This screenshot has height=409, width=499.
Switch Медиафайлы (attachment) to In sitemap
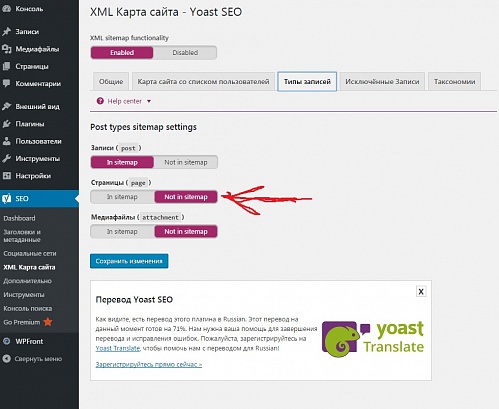click(x=122, y=232)
